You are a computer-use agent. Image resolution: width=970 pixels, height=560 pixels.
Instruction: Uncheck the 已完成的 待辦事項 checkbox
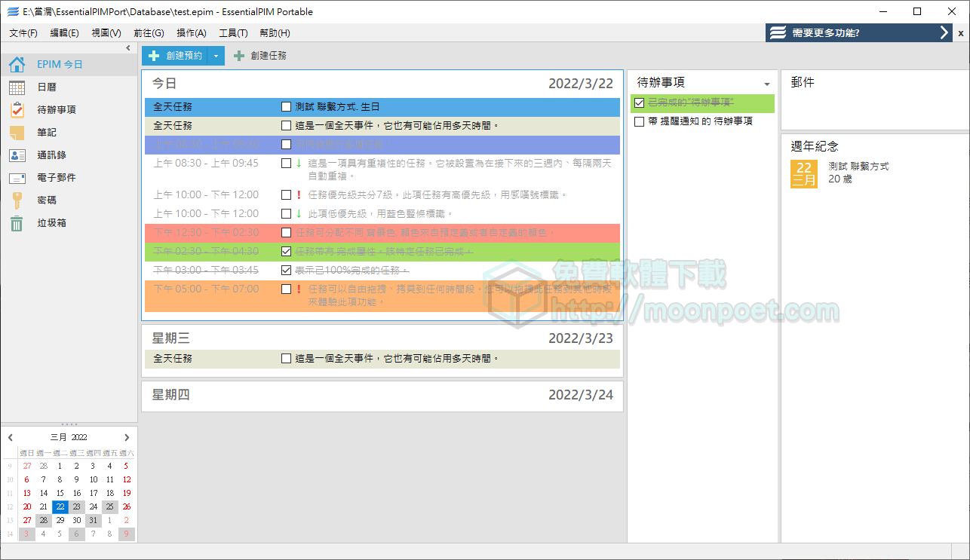(x=640, y=103)
